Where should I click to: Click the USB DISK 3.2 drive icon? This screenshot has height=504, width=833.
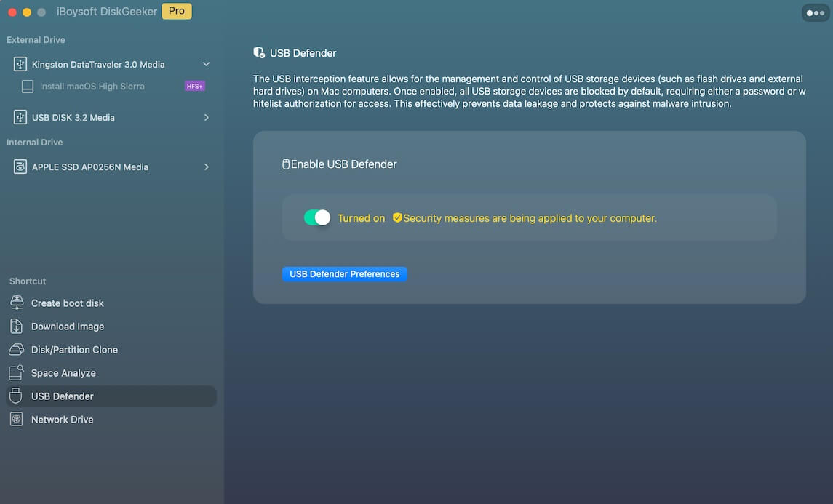pos(20,118)
